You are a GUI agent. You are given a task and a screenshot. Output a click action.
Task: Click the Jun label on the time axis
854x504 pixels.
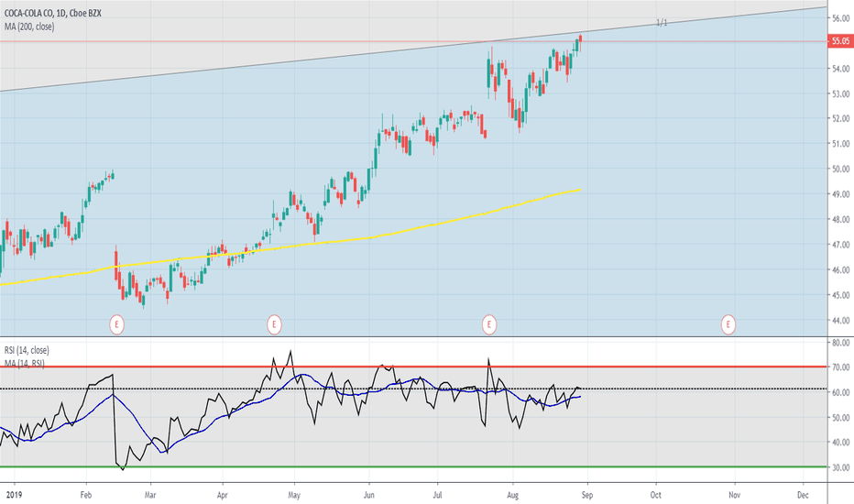(x=369, y=495)
